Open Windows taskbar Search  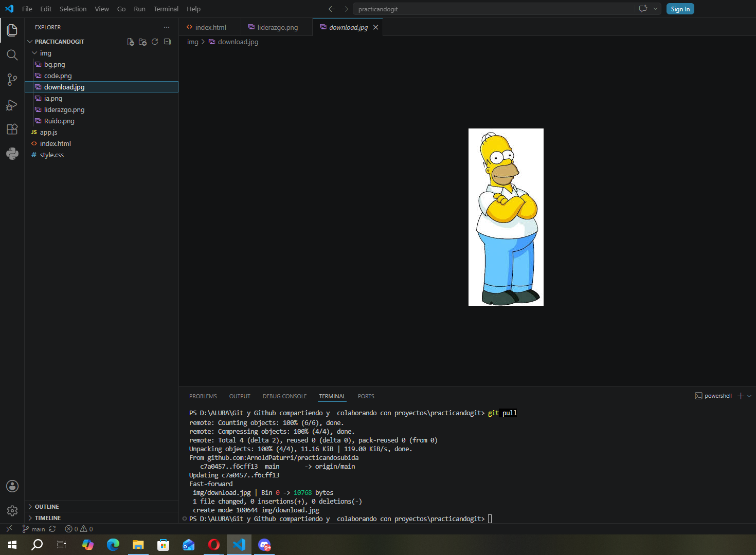37,545
